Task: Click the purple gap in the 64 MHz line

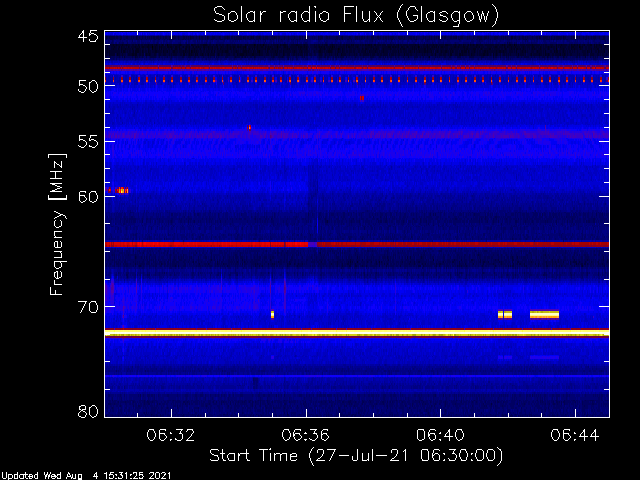Action: (x=312, y=244)
